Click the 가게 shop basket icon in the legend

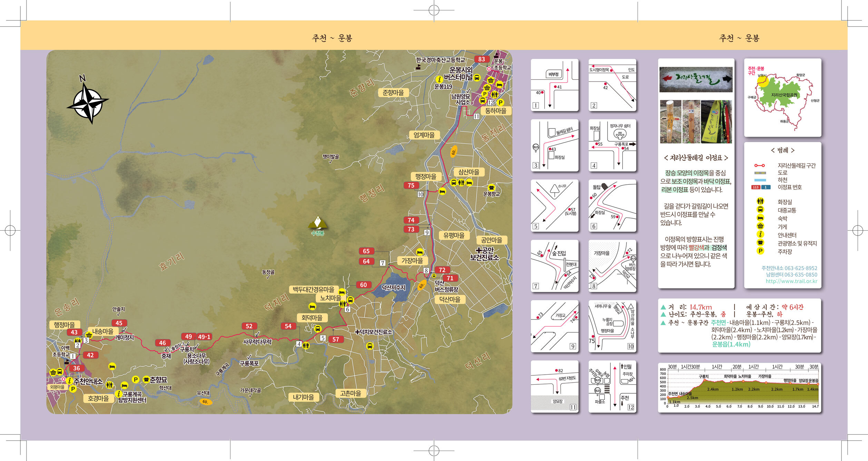tap(760, 226)
